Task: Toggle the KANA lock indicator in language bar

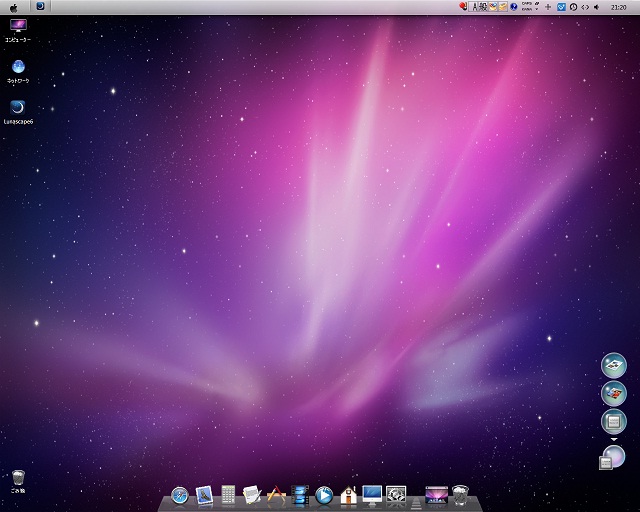Action: tap(527, 9)
